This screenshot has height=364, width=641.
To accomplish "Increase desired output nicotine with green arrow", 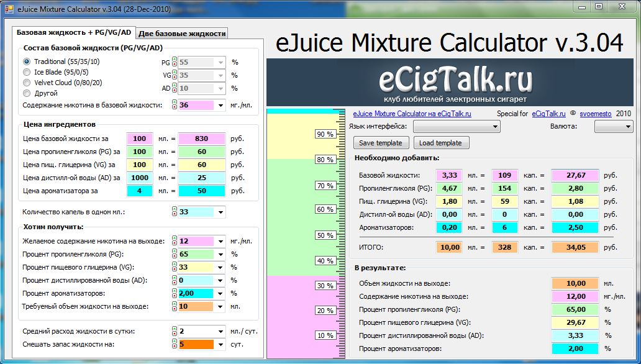I will click(x=175, y=239).
